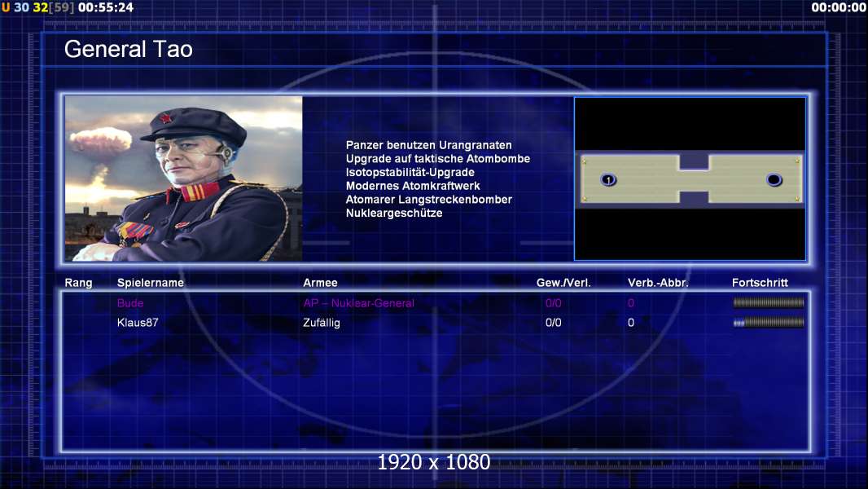This screenshot has width=868, height=489.
Task: Click the 'Rang' column header
Action: [79, 283]
